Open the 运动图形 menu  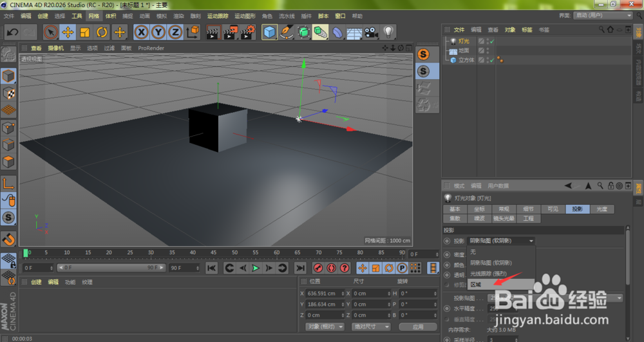click(245, 16)
